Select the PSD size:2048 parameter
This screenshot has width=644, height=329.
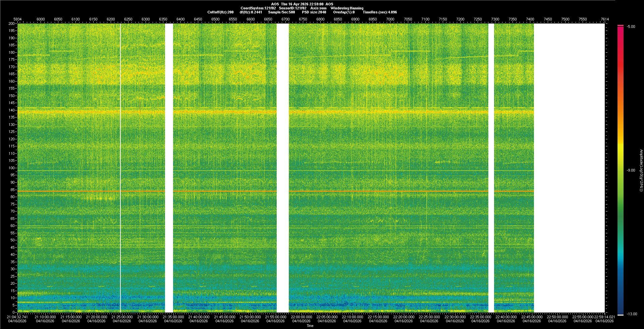click(314, 12)
